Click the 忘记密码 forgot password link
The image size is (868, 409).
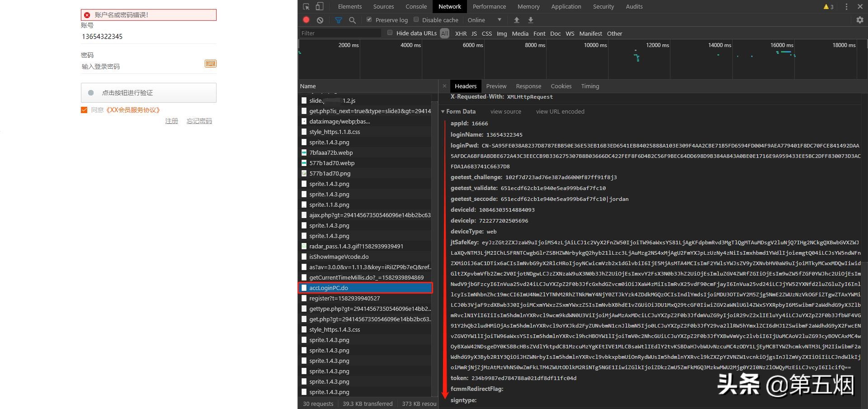(x=199, y=121)
